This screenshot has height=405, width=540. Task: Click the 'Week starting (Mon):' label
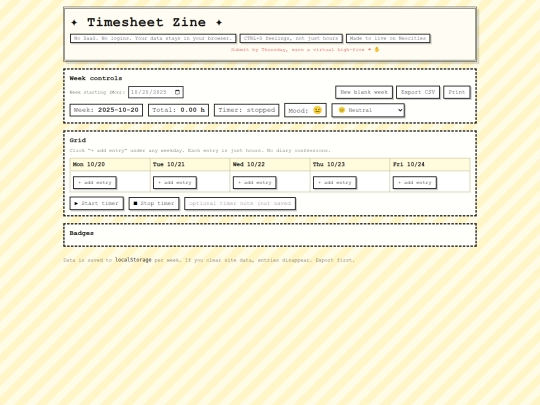tap(97, 92)
